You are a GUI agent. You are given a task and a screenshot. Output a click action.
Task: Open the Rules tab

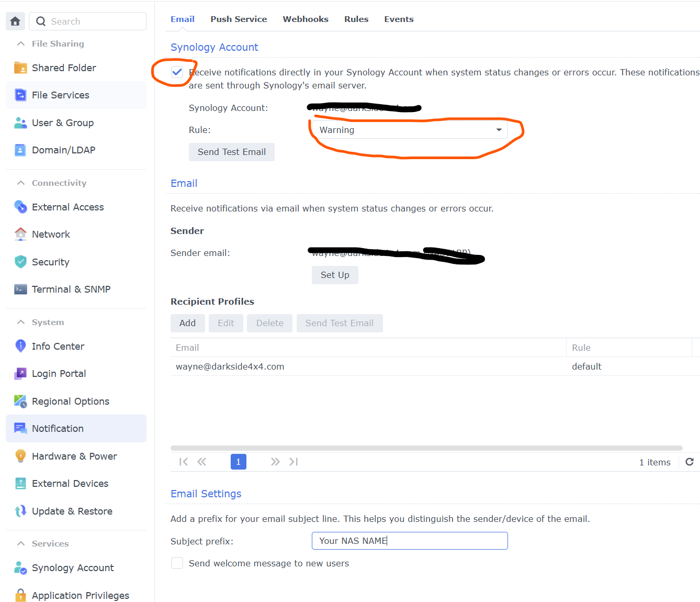[356, 19]
